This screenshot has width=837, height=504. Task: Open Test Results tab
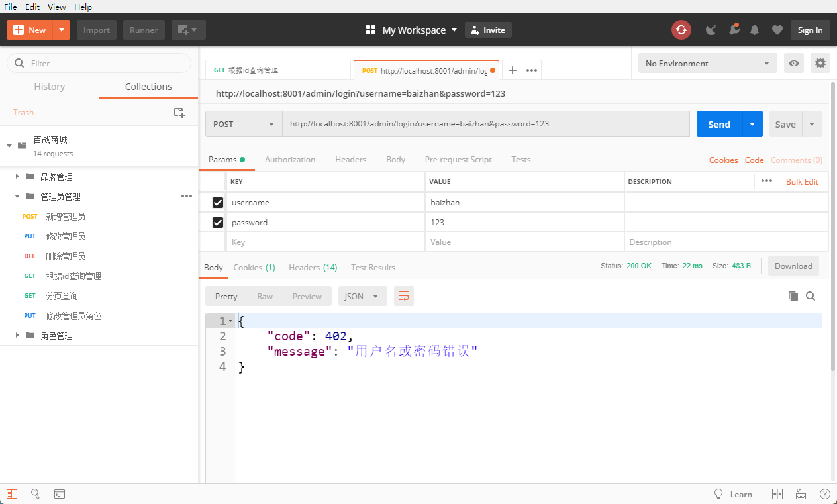coord(373,267)
